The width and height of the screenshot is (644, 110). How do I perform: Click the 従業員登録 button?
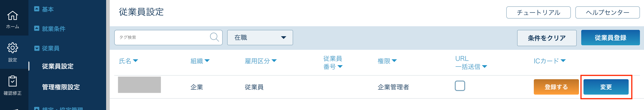pyautogui.click(x=610, y=38)
